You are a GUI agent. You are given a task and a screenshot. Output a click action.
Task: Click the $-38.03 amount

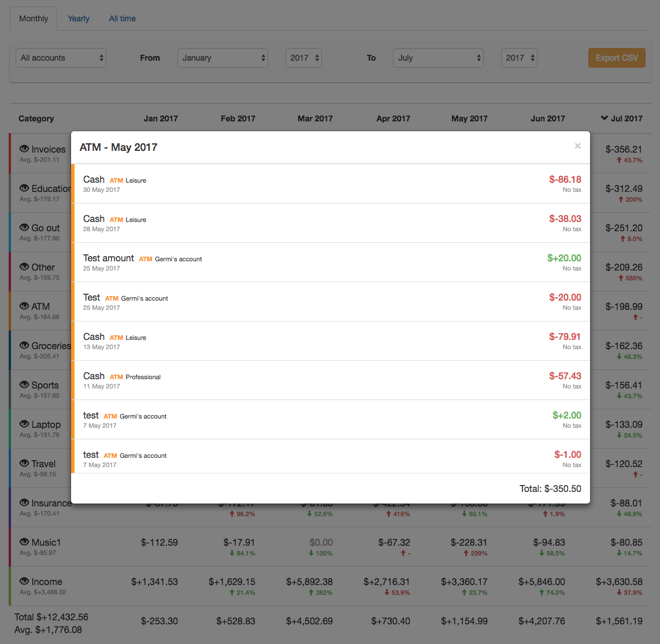[565, 219]
